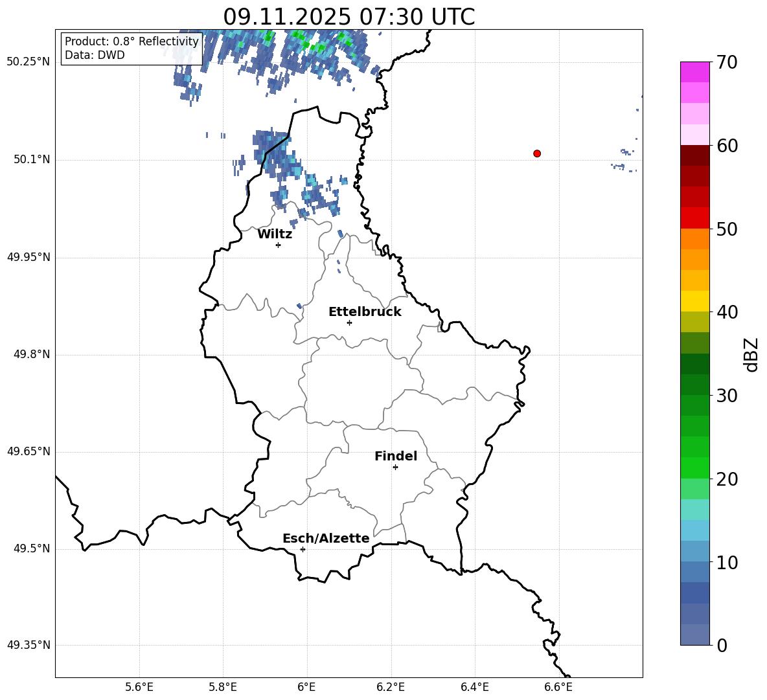
Task: Click the 70 value on the colorbar
Action: click(x=727, y=63)
